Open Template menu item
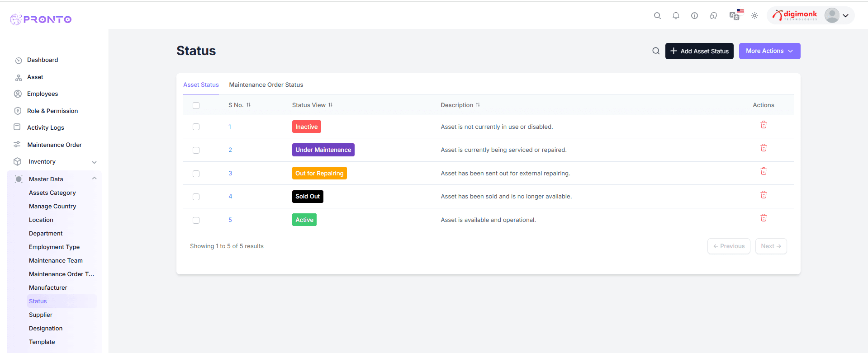 tap(42, 342)
